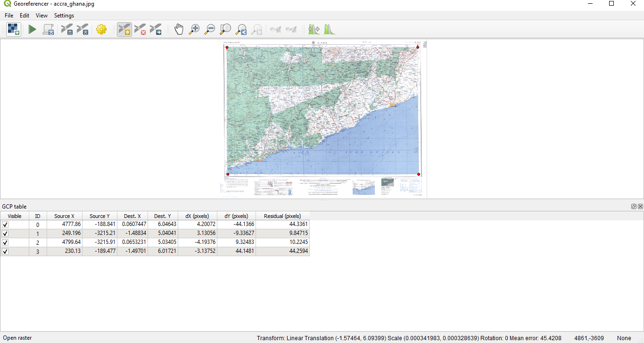The image size is (644, 343).
Task: Click coordinate readout 4861,-3609 in status bar
Action: (x=589, y=338)
